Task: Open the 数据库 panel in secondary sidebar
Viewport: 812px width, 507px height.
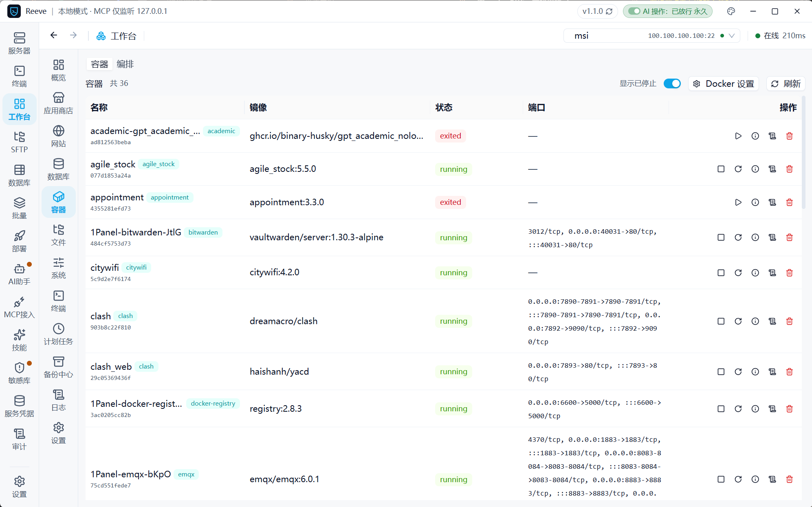Action: pos(58,169)
